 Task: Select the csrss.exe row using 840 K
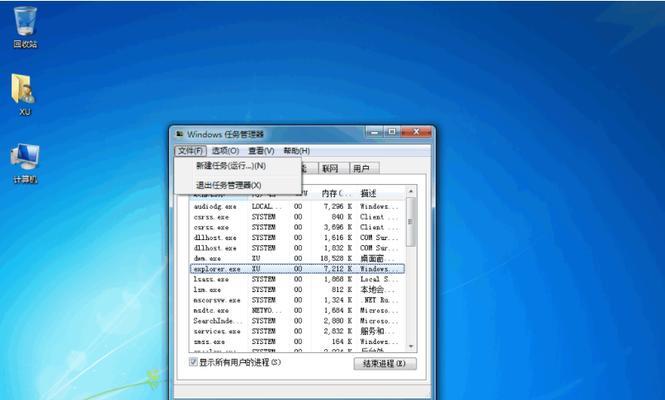click(x=297, y=217)
